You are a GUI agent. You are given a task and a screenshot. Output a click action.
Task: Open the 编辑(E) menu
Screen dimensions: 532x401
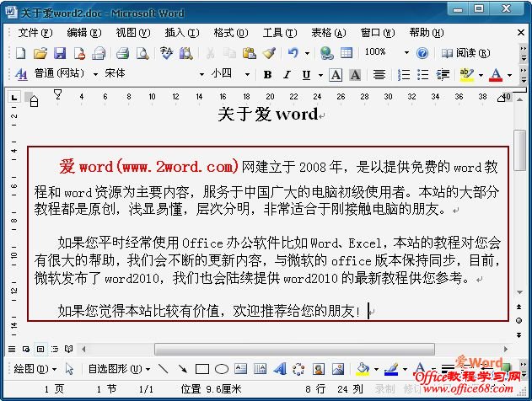coord(84,33)
